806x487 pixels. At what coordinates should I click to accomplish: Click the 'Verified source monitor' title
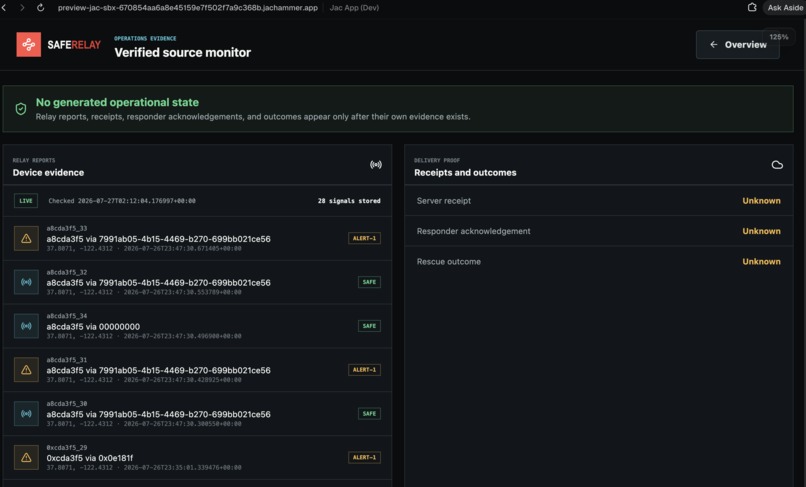[x=182, y=52]
